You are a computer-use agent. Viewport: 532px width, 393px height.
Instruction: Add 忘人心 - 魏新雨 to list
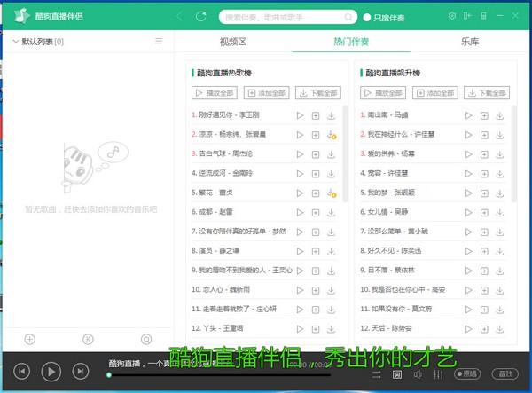316,290
